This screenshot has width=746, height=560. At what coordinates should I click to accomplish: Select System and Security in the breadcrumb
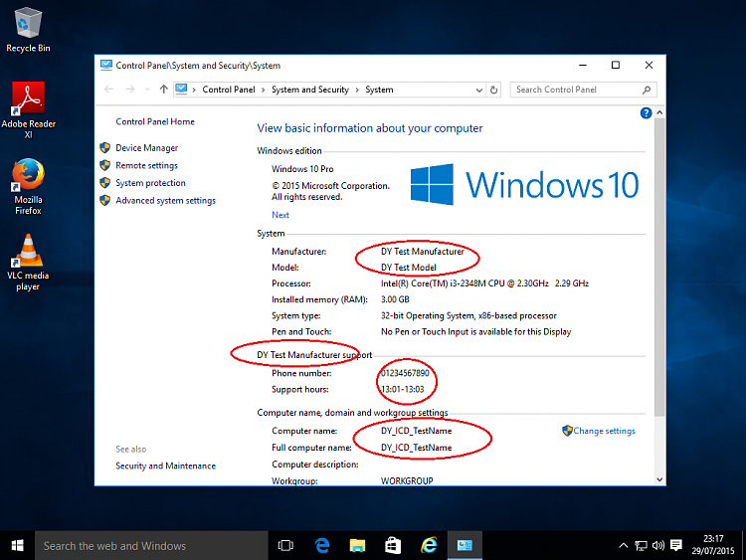(x=309, y=90)
